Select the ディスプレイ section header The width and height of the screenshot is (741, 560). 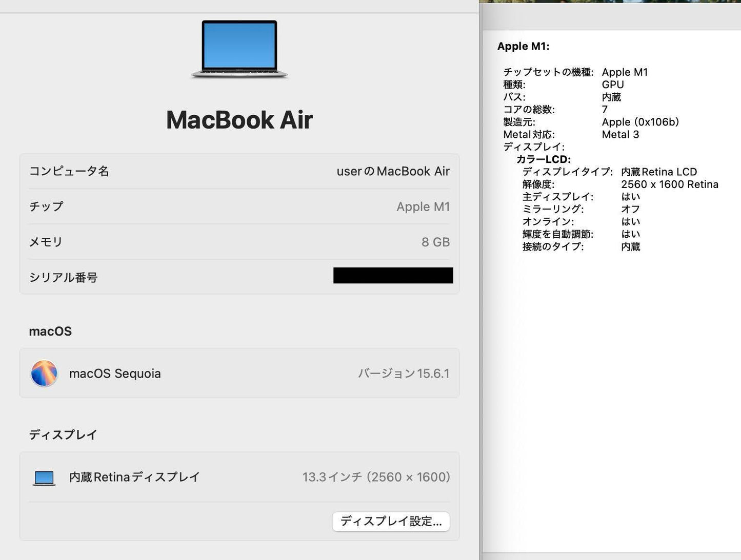coord(63,434)
